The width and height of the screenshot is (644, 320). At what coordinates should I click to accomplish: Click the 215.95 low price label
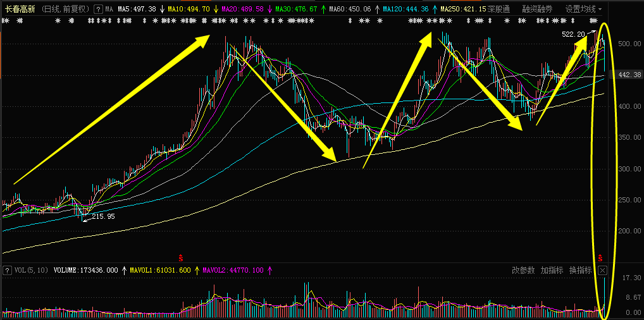[103, 216]
